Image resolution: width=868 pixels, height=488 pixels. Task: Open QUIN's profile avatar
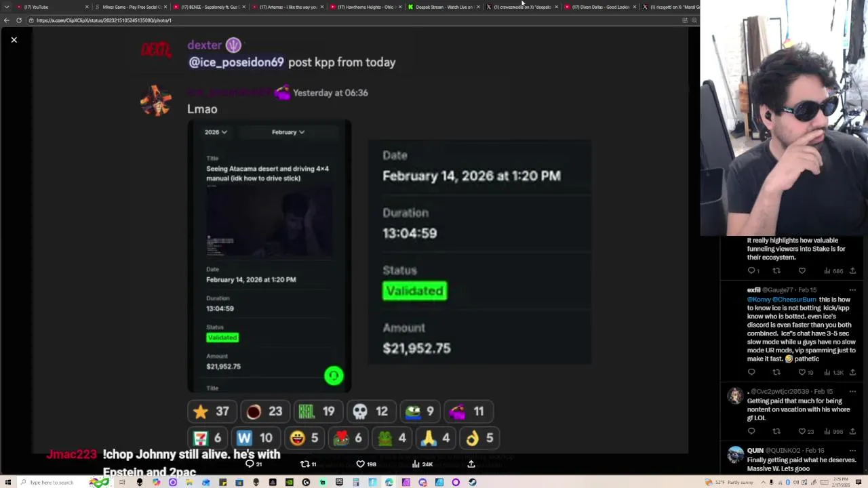point(735,455)
